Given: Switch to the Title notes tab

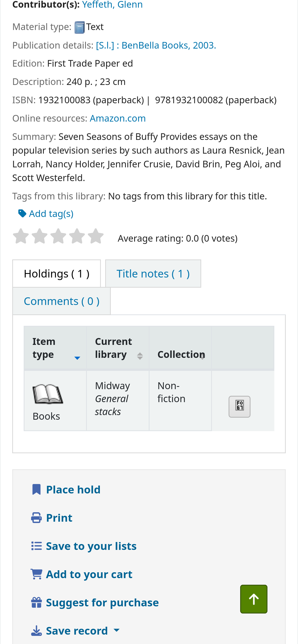Looking at the screenshot, I should coord(153,274).
